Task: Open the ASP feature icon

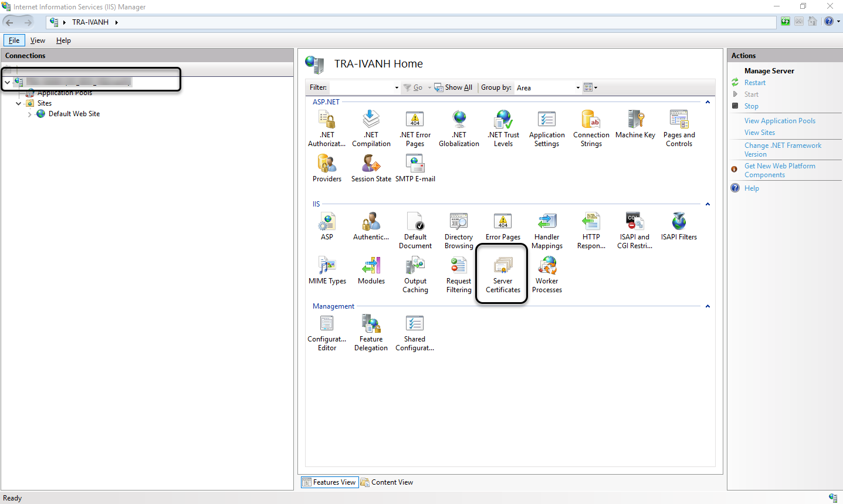Action: [x=327, y=226]
